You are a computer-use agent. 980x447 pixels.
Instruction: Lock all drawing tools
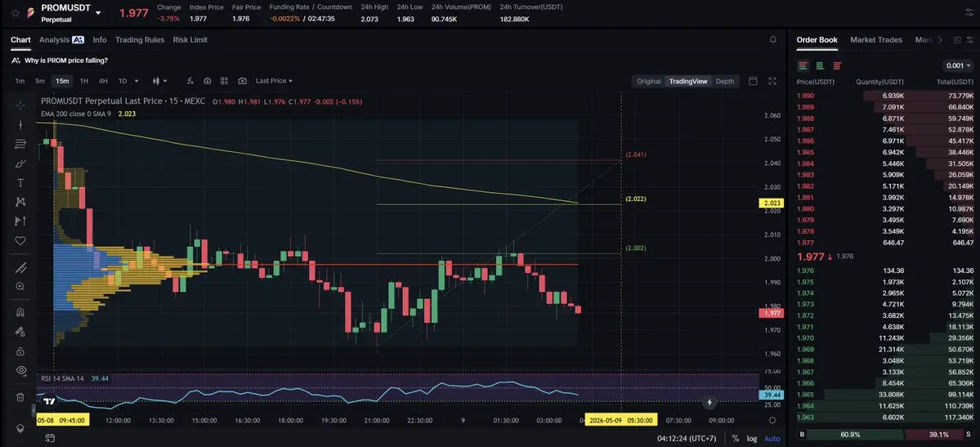click(x=20, y=351)
